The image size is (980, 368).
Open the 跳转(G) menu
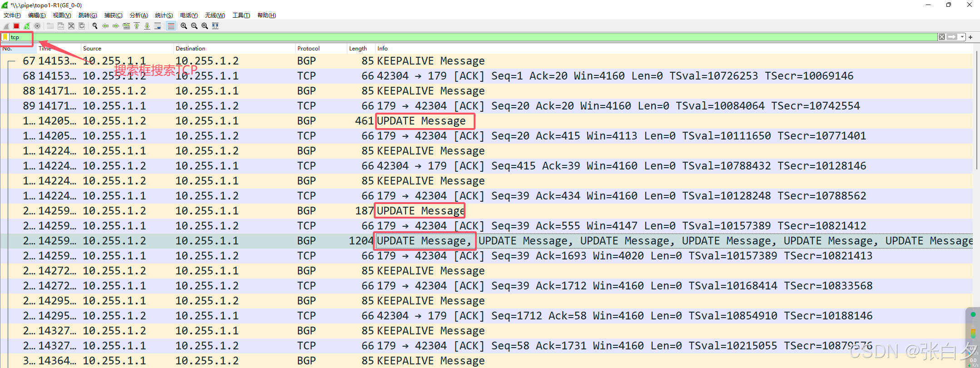pyautogui.click(x=88, y=15)
